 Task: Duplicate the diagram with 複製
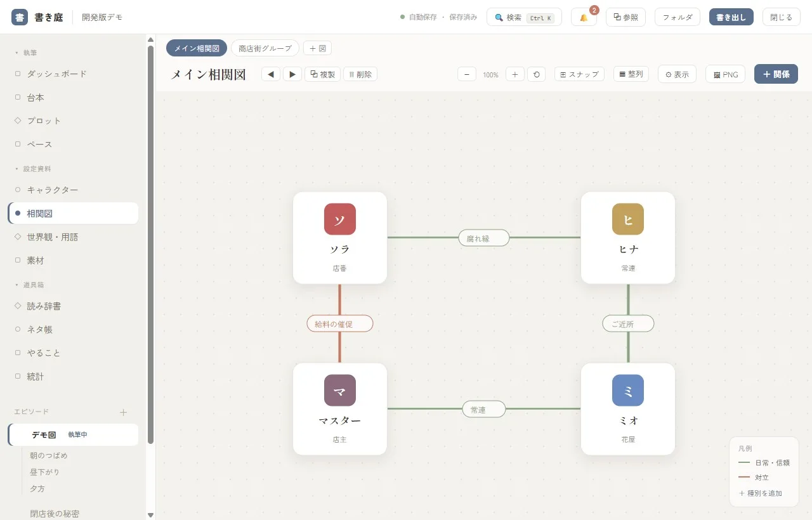(x=323, y=74)
